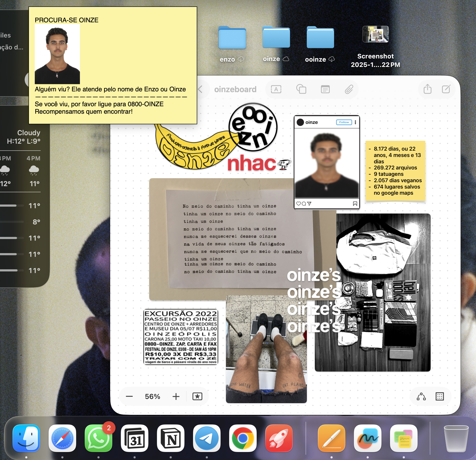Open the Notion app in the dock
This screenshot has height=460, width=476.
click(x=171, y=438)
